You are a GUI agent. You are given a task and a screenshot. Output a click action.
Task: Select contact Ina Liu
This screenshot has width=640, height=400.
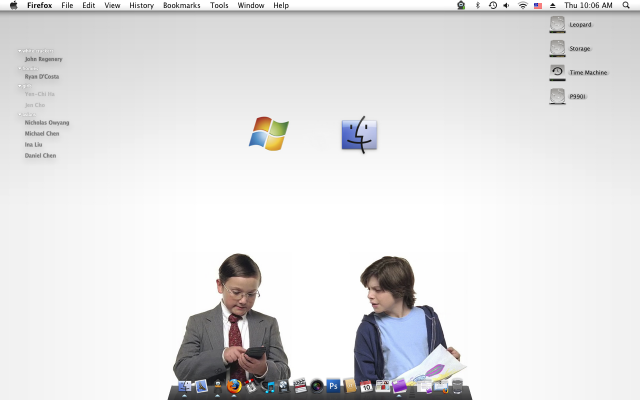tap(33, 145)
